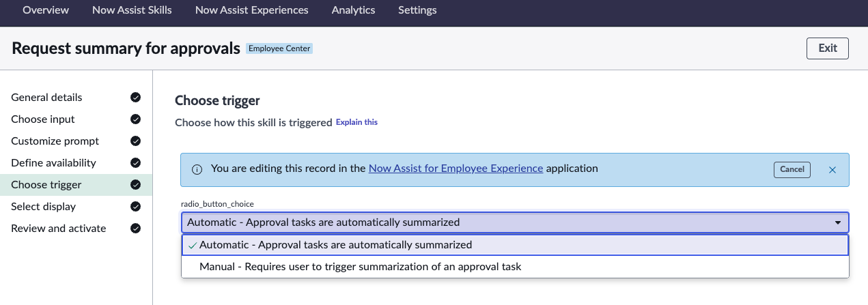Switch to Now Assist Skills tab
This screenshot has height=305, width=868.
pyautogui.click(x=132, y=10)
